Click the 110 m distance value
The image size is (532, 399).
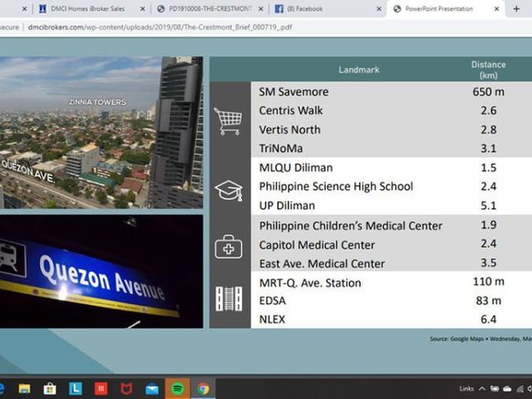(488, 282)
